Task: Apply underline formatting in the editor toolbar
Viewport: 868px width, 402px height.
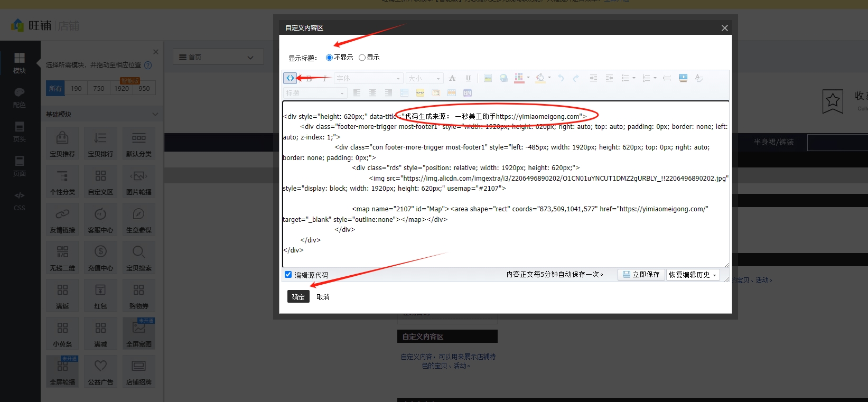Action: click(x=468, y=78)
